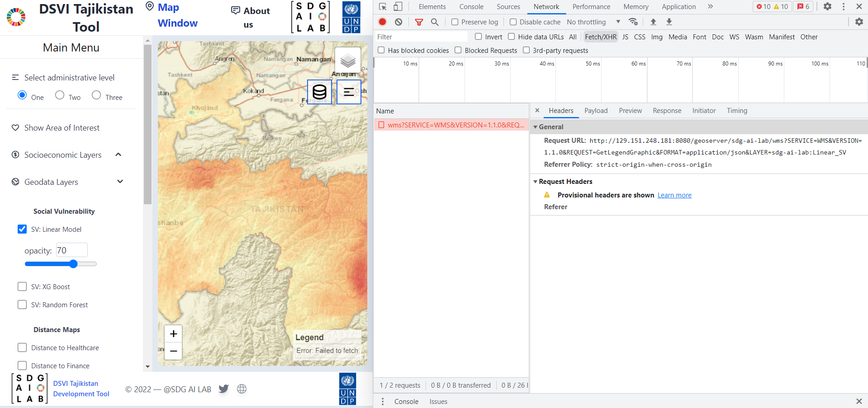Click the legend list icon on the map
868x408 pixels.
coord(349,92)
